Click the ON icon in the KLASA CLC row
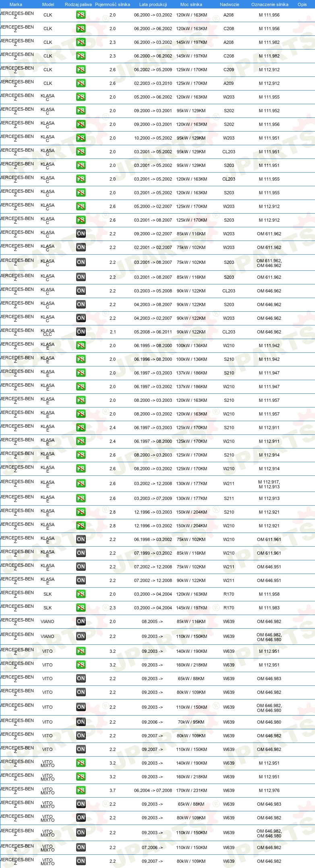The height and width of the screenshot is (868, 315). (81, 332)
